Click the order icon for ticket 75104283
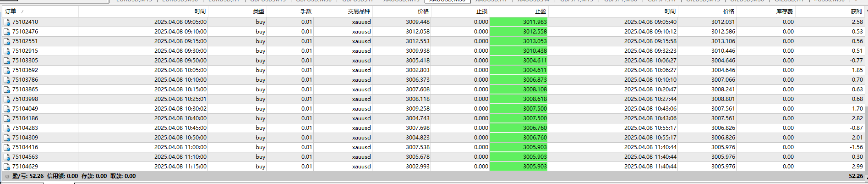This screenshot has width=868, height=184. click(x=7, y=128)
